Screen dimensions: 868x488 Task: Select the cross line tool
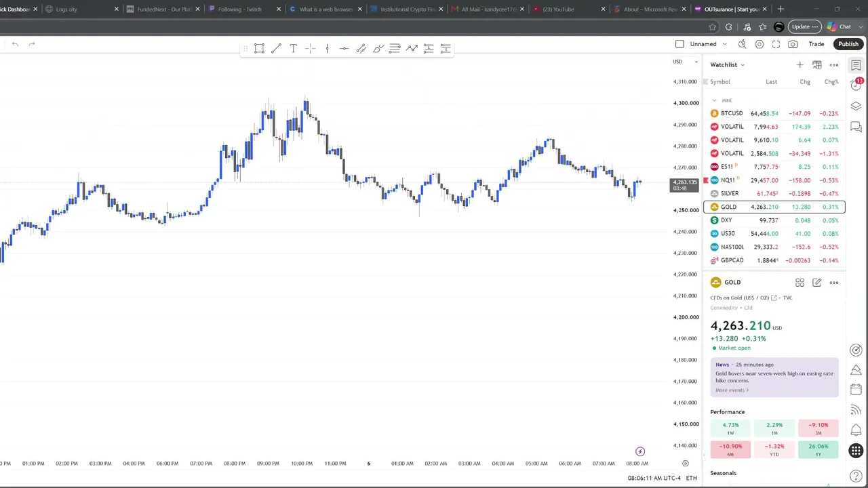click(x=310, y=48)
